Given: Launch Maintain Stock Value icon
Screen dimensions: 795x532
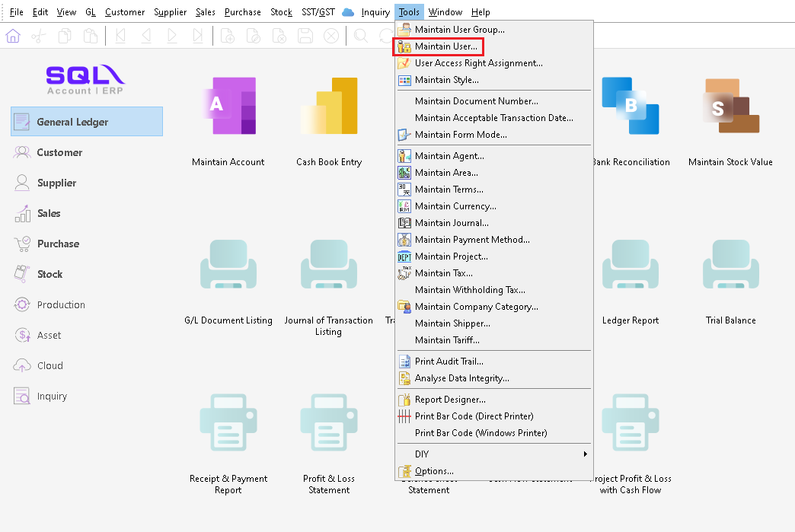Looking at the screenshot, I should click(x=730, y=107).
